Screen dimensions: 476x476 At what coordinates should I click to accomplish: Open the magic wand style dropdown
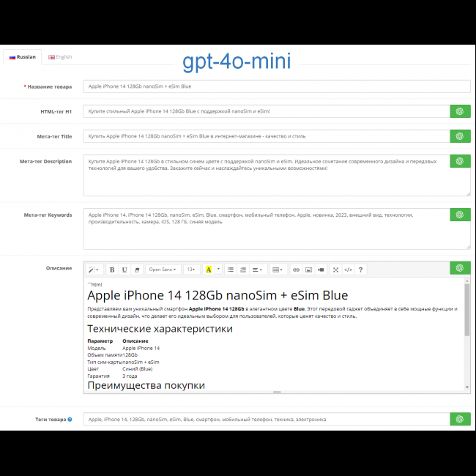coord(94,269)
